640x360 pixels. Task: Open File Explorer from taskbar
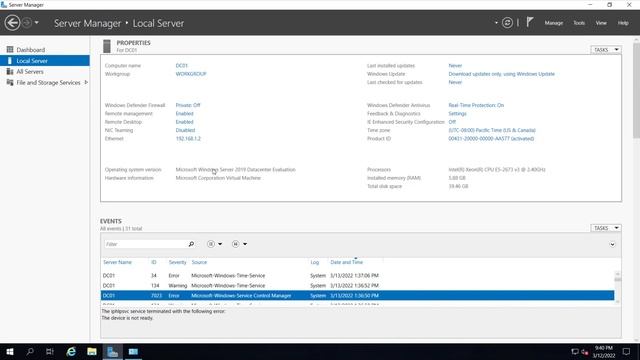point(92,351)
